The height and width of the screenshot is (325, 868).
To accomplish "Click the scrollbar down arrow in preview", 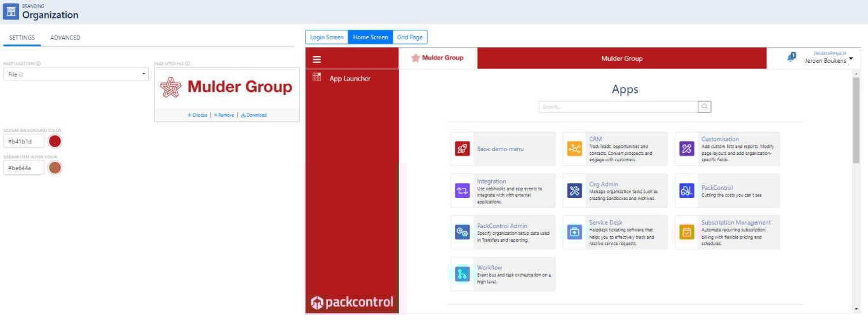I will point(856,308).
